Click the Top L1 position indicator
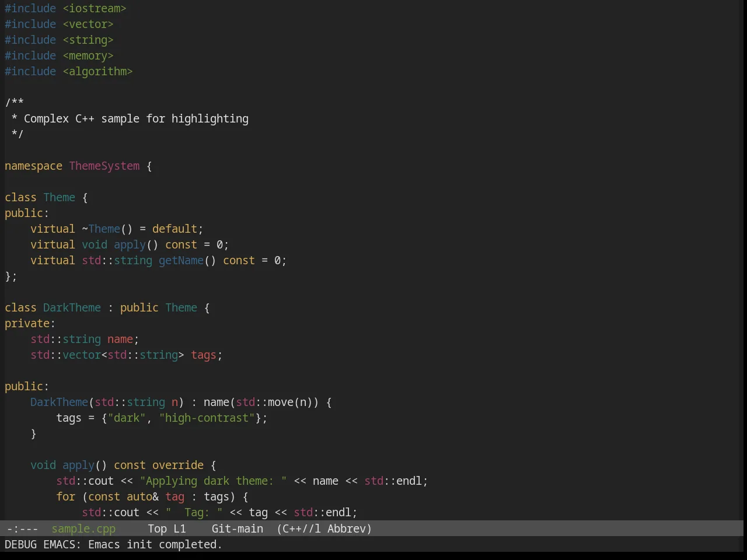Viewport: 747px width, 560px height. [167, 528]
